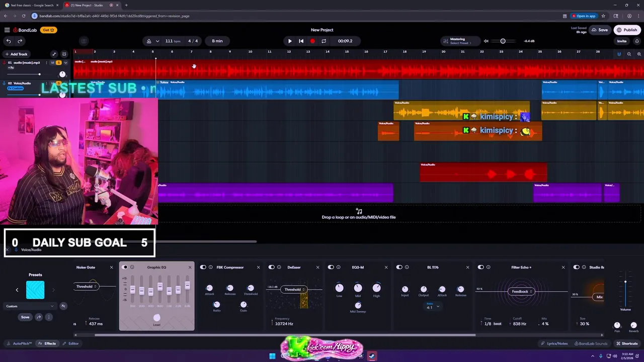The image size is (644, 362).
Task: Zoom out the timeline
Action: point(629,54)
